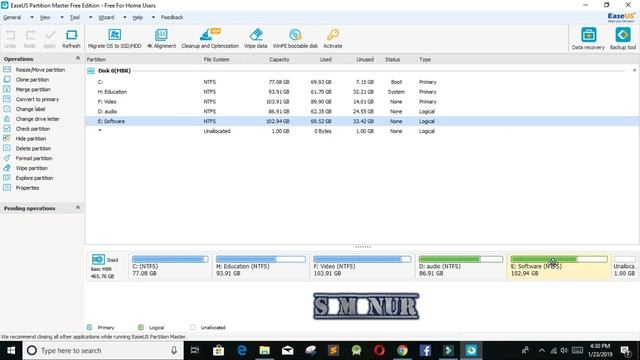Select F: Video block in disk map
The height and width of the screenshot is (360, 640).
click(x=362, y=267)
